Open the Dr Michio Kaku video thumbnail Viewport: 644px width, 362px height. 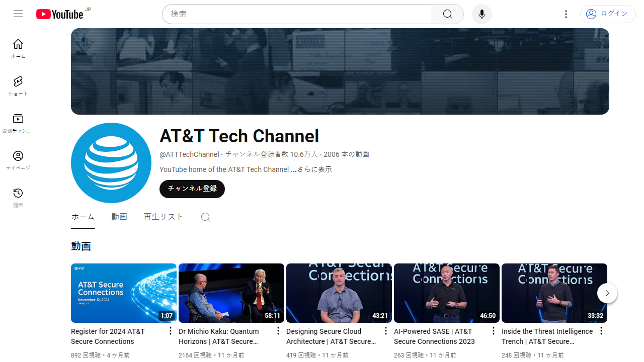[x=231, y=293]
